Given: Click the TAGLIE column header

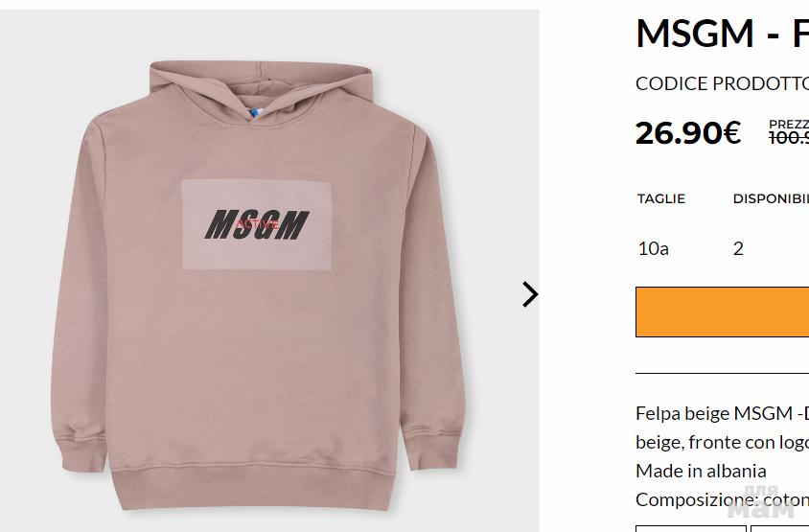Looking at the screenshot, I should tap(661, 198).
